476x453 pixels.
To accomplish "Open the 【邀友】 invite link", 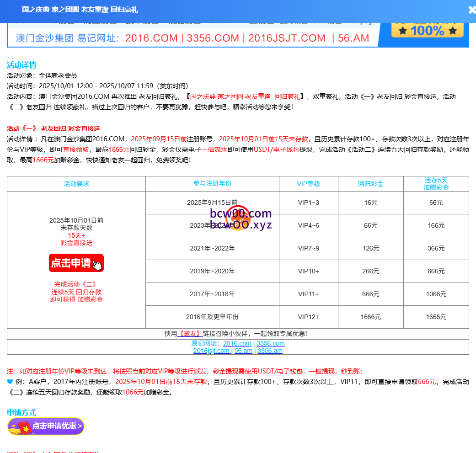I will (190, 334).
